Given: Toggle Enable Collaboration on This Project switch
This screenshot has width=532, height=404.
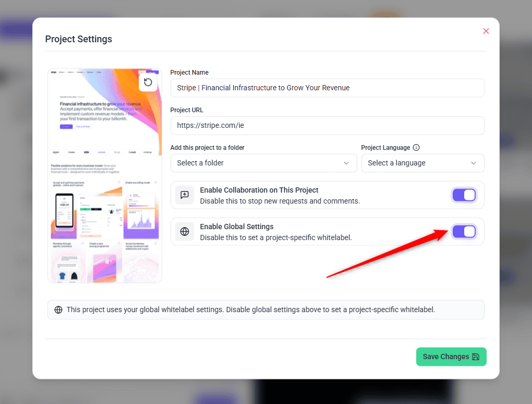Looking at the screenshot, I should (464, 195).
